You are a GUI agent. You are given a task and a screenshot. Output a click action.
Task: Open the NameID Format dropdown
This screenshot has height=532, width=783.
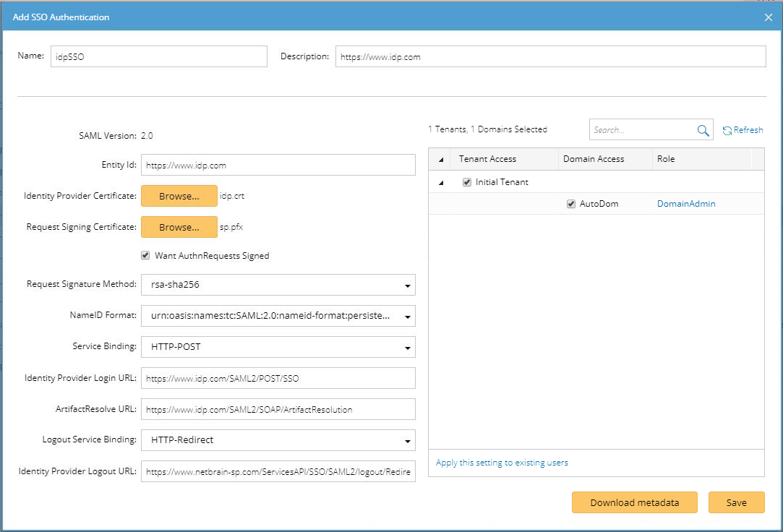tap(409, 316)
